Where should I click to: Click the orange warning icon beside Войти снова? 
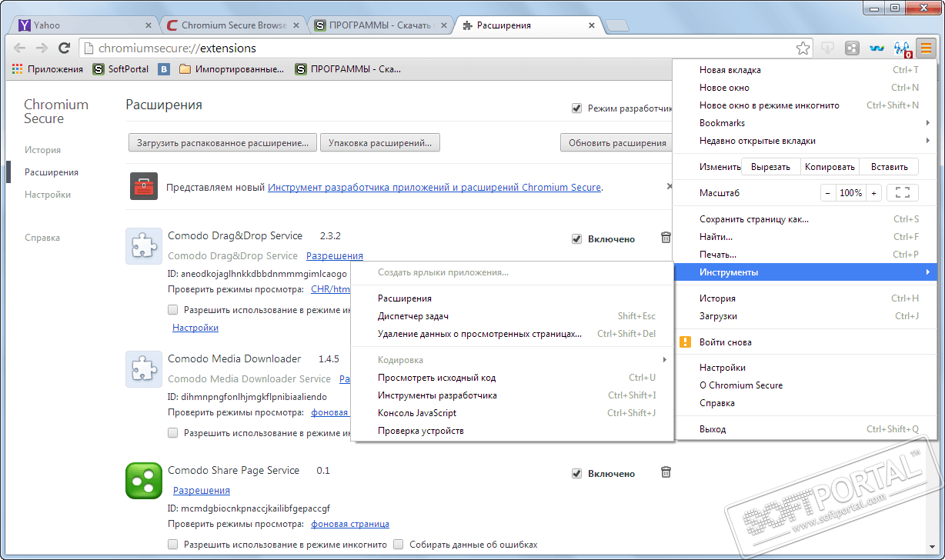[x=684, y=342]
